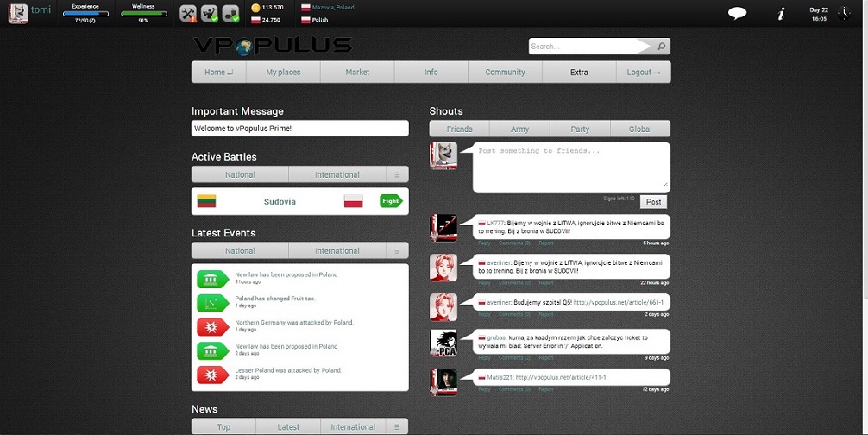Screen dimensions: 868x435
Task: Click 'Northern Germany was attacked by Poland' event
Action: (x=294, y=322)
